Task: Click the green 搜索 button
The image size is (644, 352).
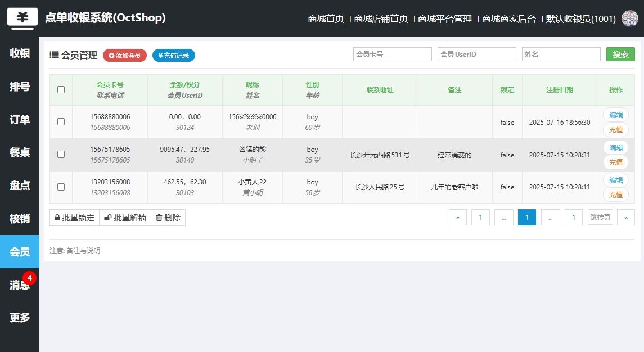Action: [x=620, y=54]
